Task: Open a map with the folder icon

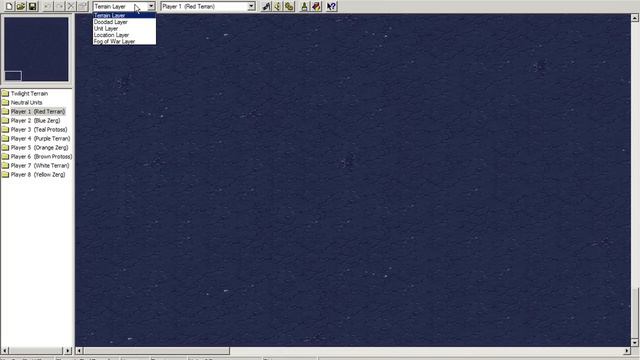Action: click(x=21, y=6)
